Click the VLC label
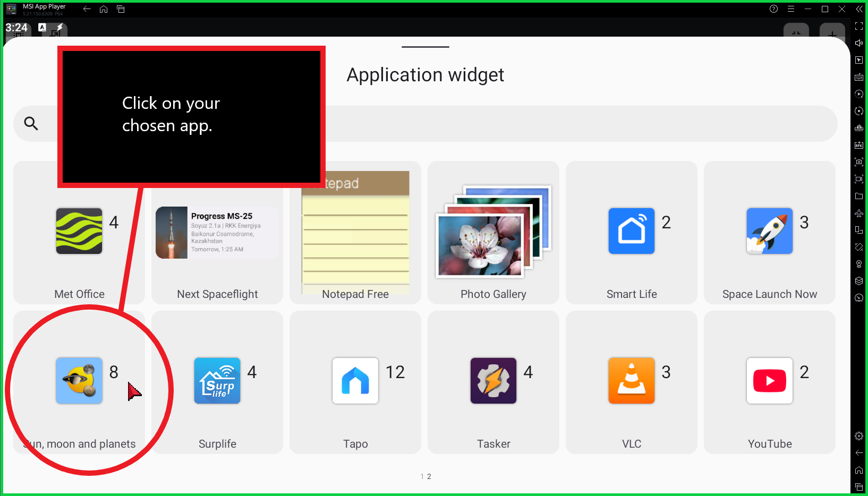 point(632,444)
